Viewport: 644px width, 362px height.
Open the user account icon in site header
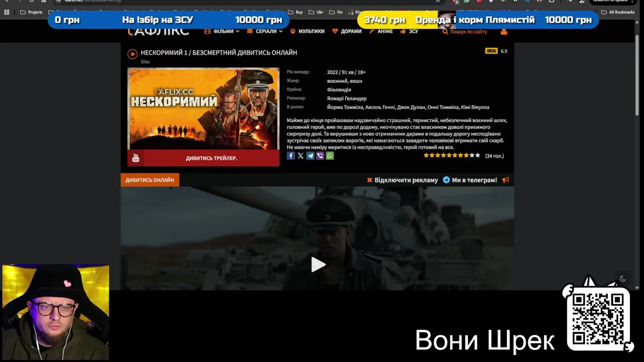(504, 31)
